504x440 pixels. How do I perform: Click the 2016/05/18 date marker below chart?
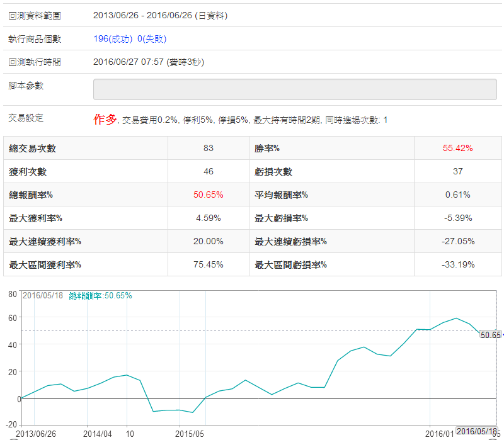tap(476, 431)
